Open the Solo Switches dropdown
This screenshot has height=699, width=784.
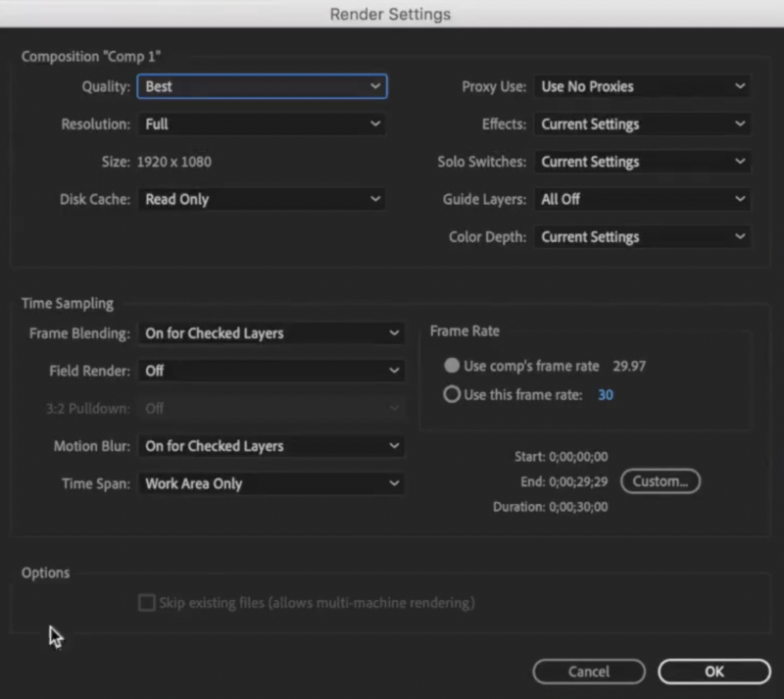coord(641,161)
